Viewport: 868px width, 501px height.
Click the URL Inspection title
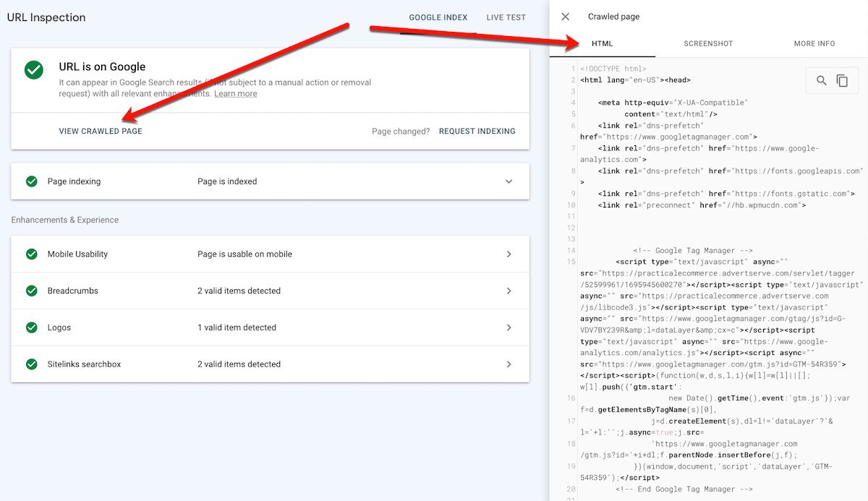tap(46, 17)
